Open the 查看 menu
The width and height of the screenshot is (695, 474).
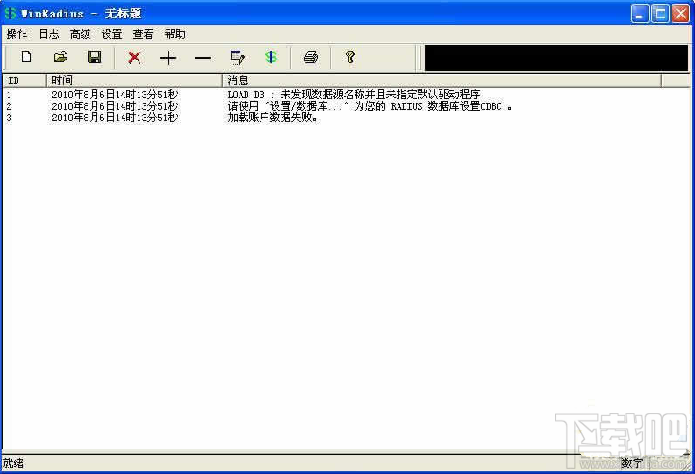pos(143,34)
